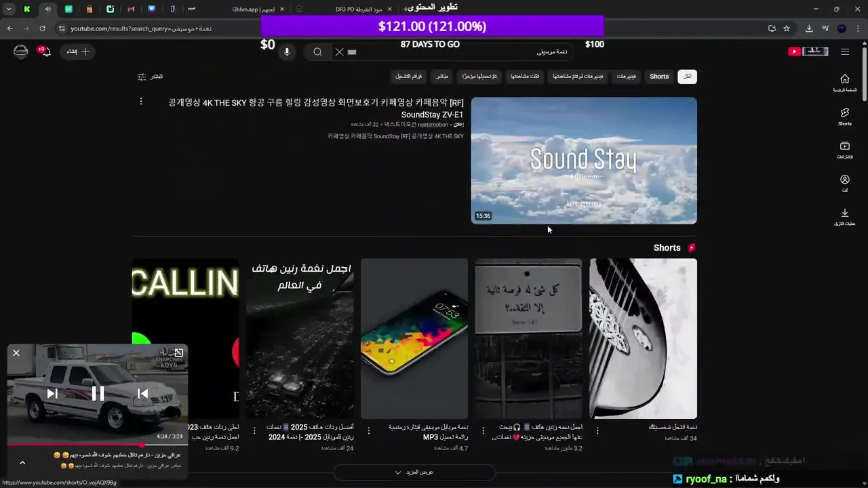This screenshot has height=488, width=868.
Task: Open three-dot menu of the MP3 mobile ringtone short
Action: click(369, 430)
